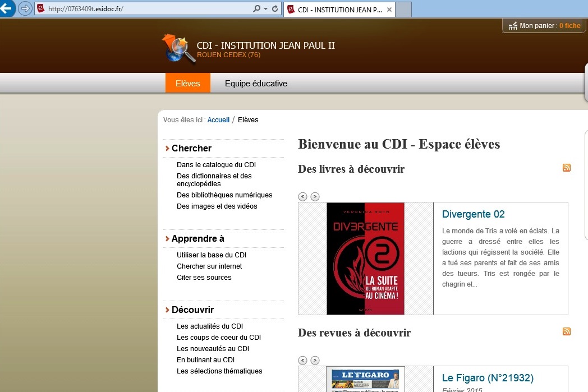Open the Mon panier basket icon
Screen dimensions: 588x392
[513, 25]
